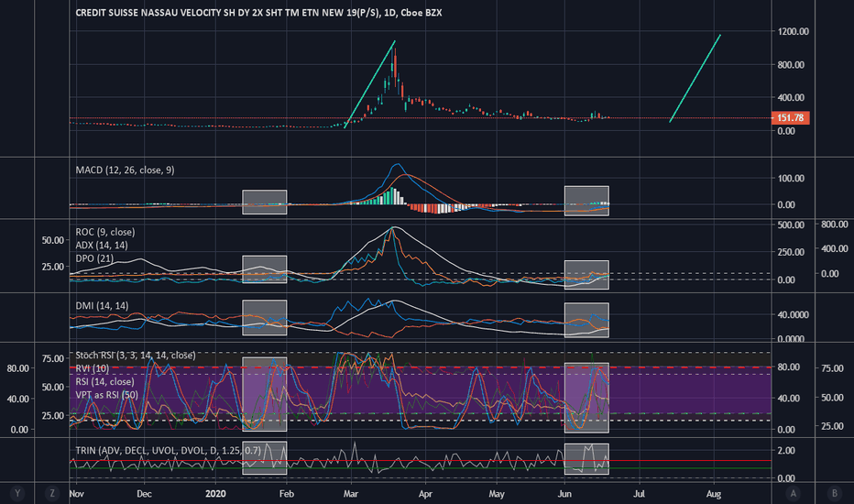The image size is (854, 504).
Task: Click the Y scale button at bottom left
Action: click(x=17, y=493)
